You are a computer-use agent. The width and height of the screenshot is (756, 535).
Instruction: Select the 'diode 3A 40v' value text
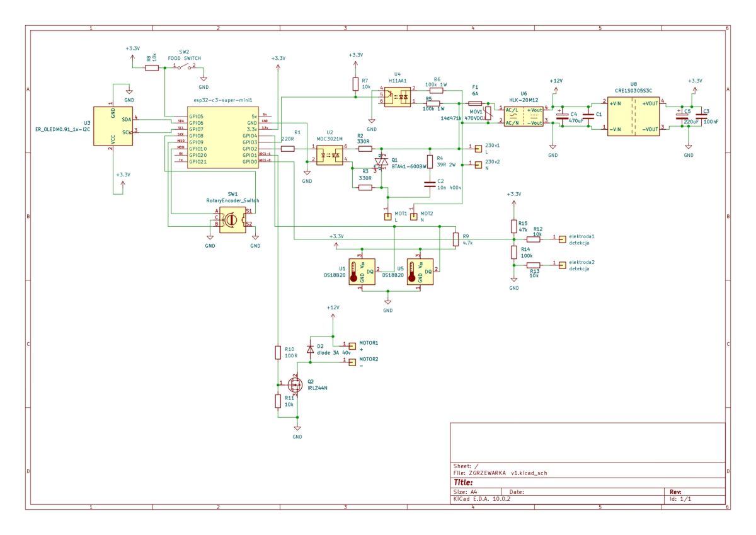pos(333,354)
